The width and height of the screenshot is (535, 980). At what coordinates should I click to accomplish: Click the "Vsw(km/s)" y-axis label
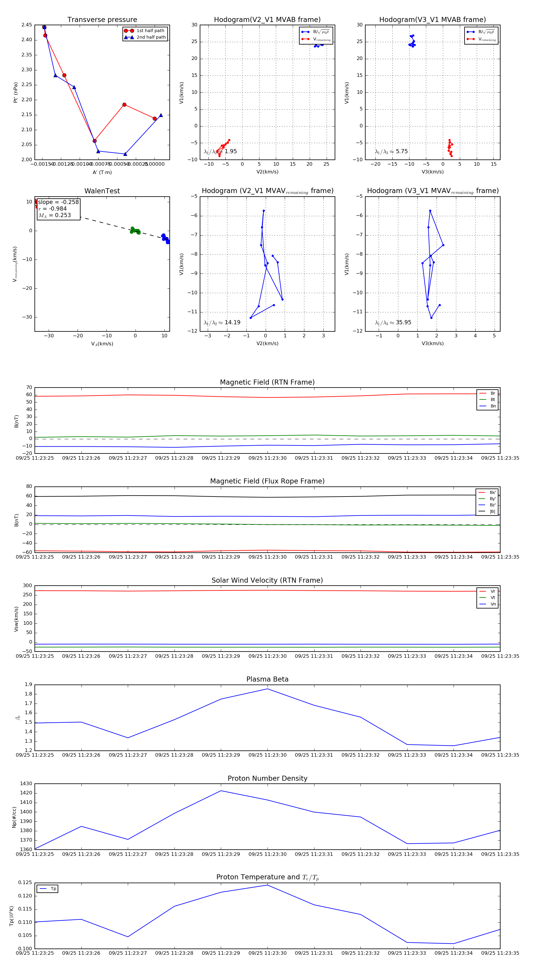[x=16, y=619]
